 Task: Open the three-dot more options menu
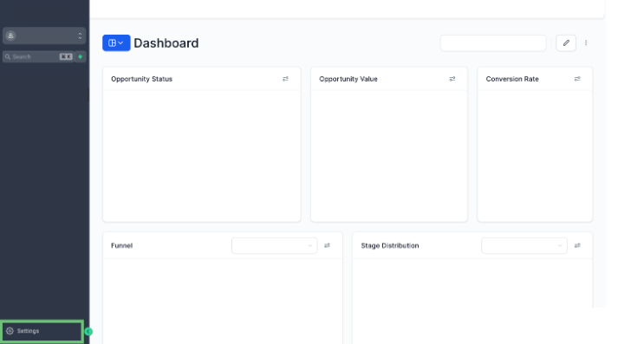[586, 43]
